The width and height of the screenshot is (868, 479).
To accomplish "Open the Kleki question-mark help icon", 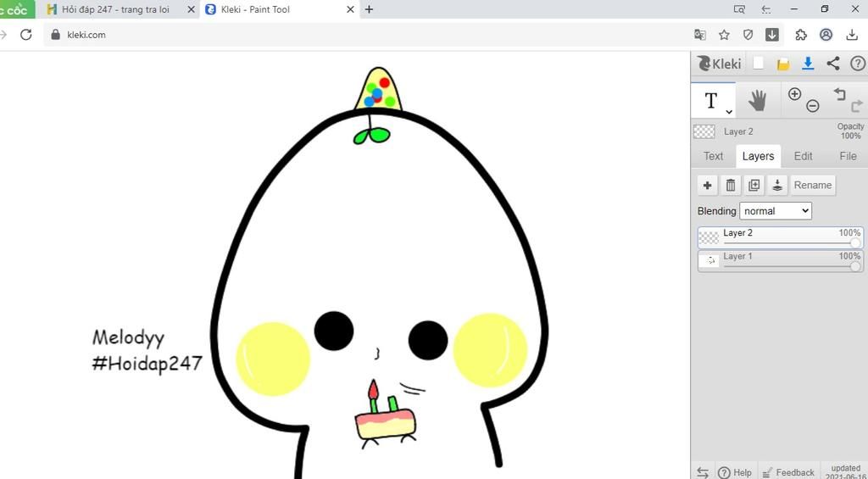I will pos(857,64).
